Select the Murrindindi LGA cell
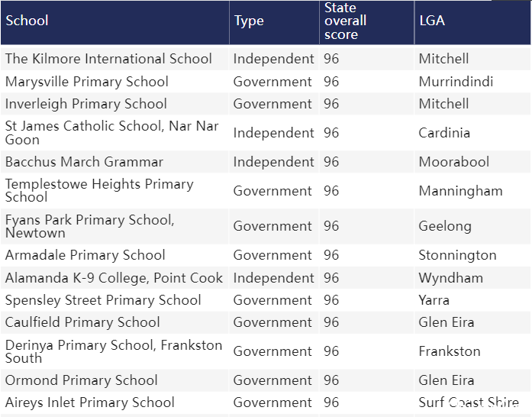 [456, 82]
